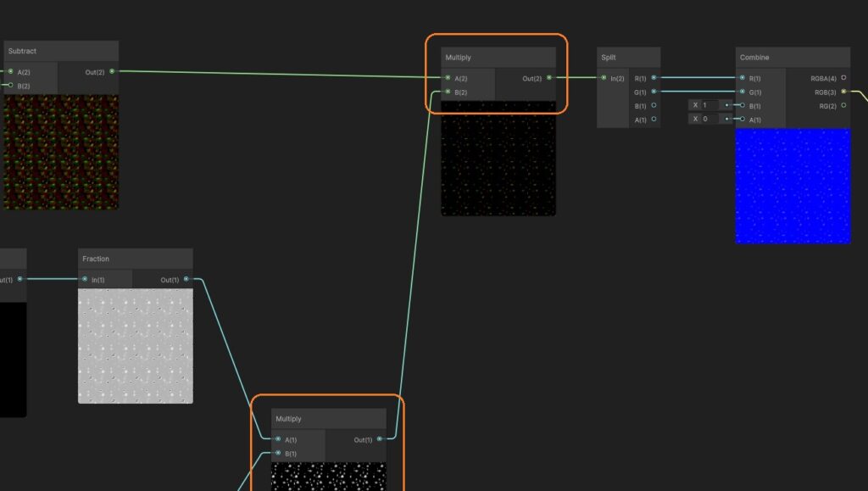Click the Subtract node's Out(2) output port

click(112, 71)
